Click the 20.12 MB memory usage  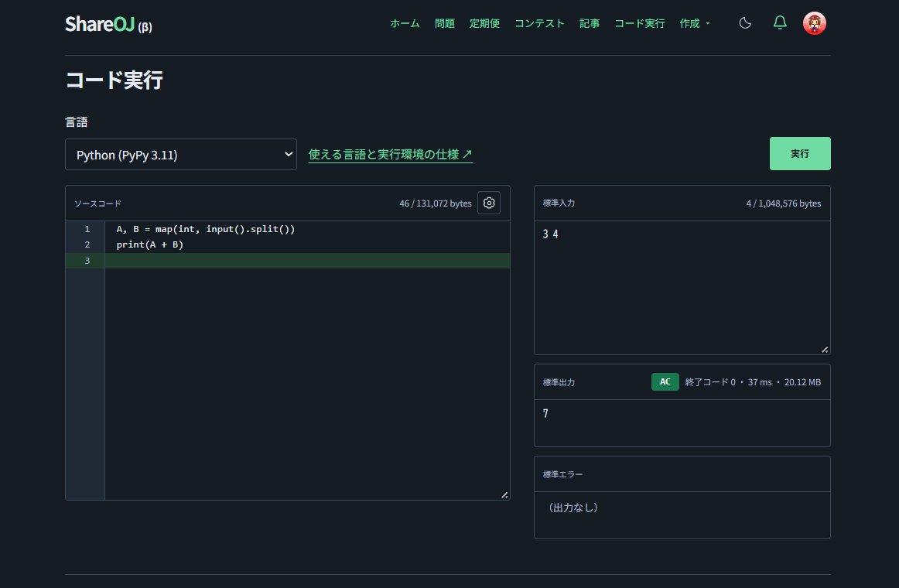(x=802, y=382)
